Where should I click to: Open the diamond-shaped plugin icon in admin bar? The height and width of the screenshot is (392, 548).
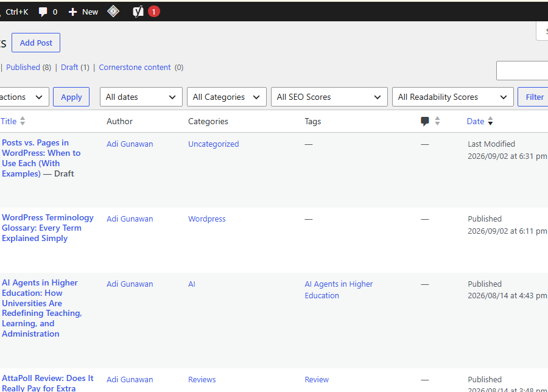(x=113, y=12)
